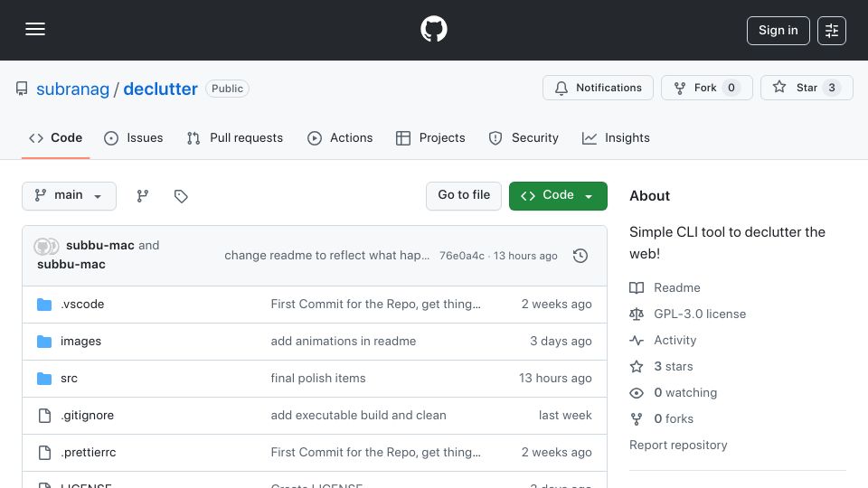Open the Activity link
This screenshot has height=488, width=868.
point(675,341)
